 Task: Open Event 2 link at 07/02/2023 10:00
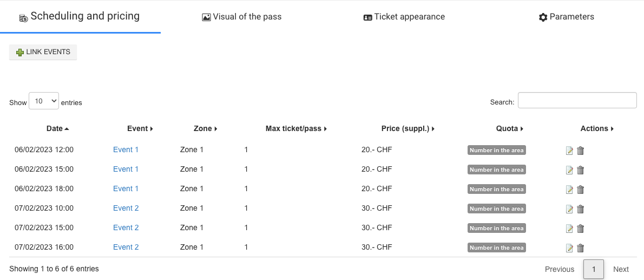[x=126, y=208]
